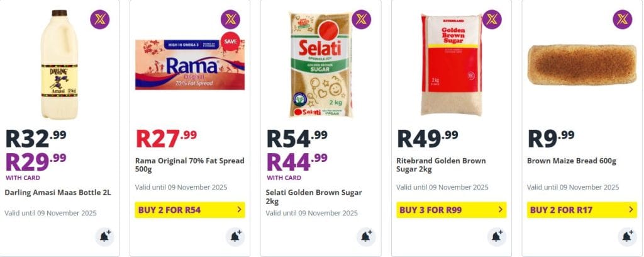Image resolution: width=644 pixels, height=257 pixels.
Task: Click the bell icon under Selati Sugar
Action: (366, 237)
